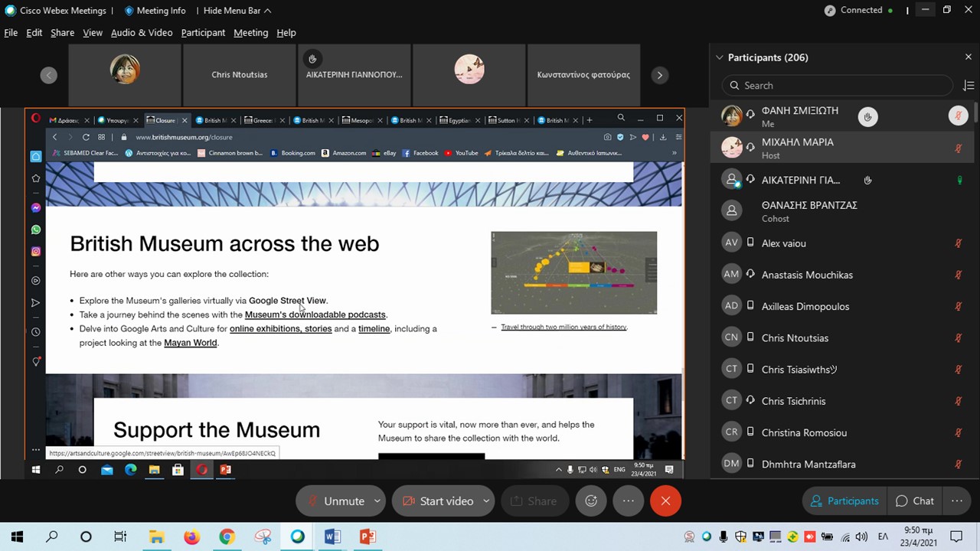Toggle the Start video button

[x=437, y=501]
